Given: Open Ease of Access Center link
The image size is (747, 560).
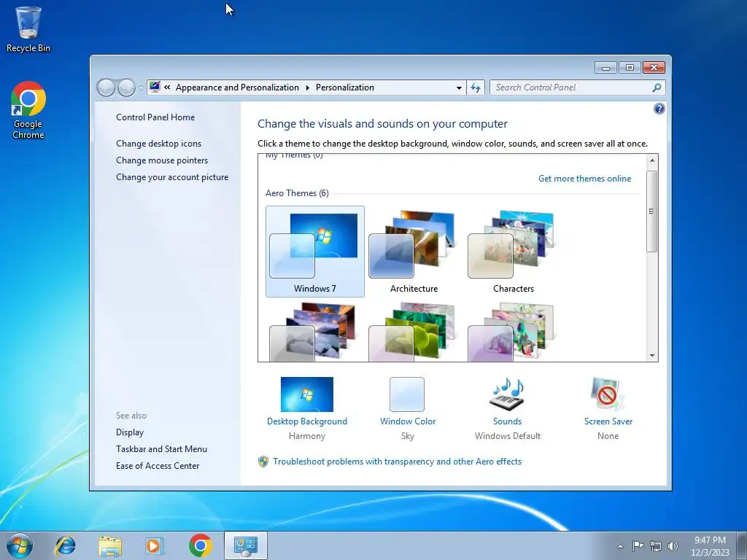Looking at the screenshot, I should click(158, 465).
